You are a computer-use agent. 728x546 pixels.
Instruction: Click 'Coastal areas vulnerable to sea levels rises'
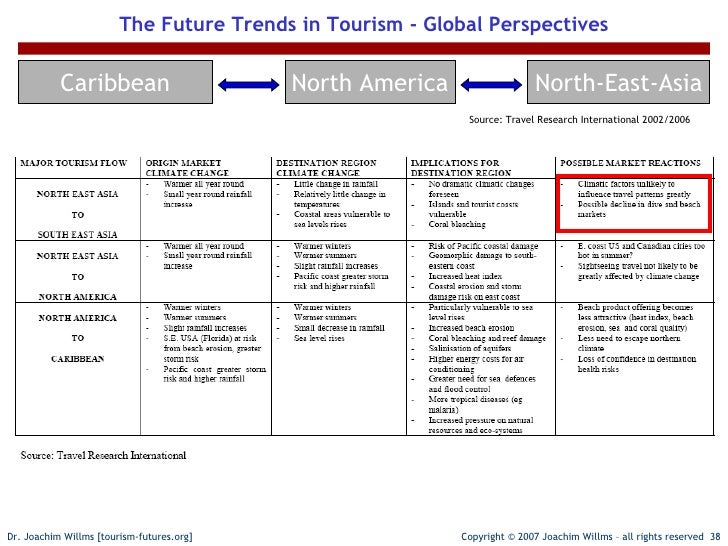[342, 219]
